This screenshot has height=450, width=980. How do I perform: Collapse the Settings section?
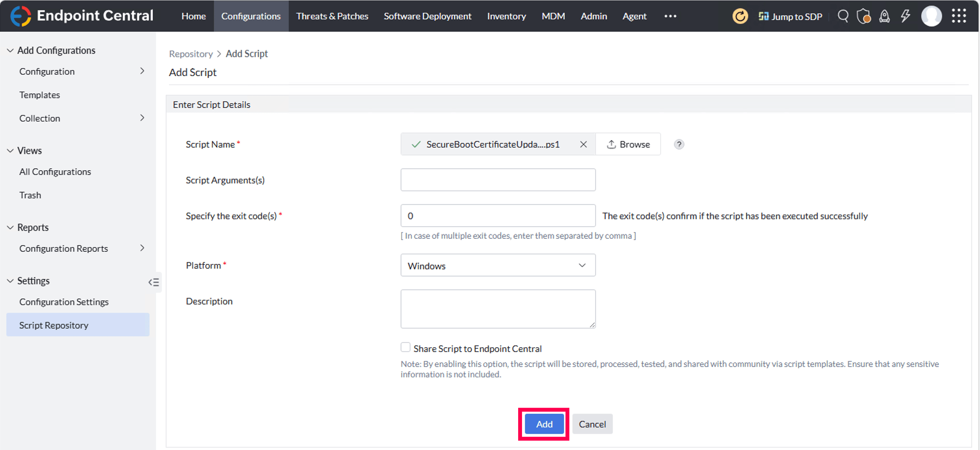click(10, 281)
